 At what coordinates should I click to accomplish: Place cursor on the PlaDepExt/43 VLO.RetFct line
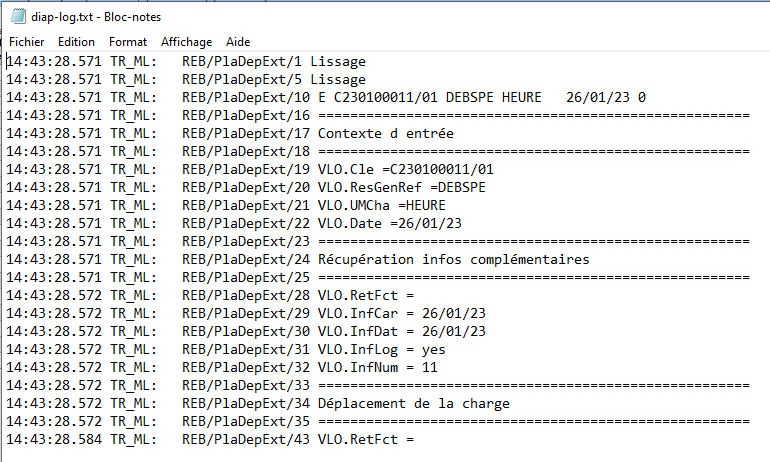(365, 439)
